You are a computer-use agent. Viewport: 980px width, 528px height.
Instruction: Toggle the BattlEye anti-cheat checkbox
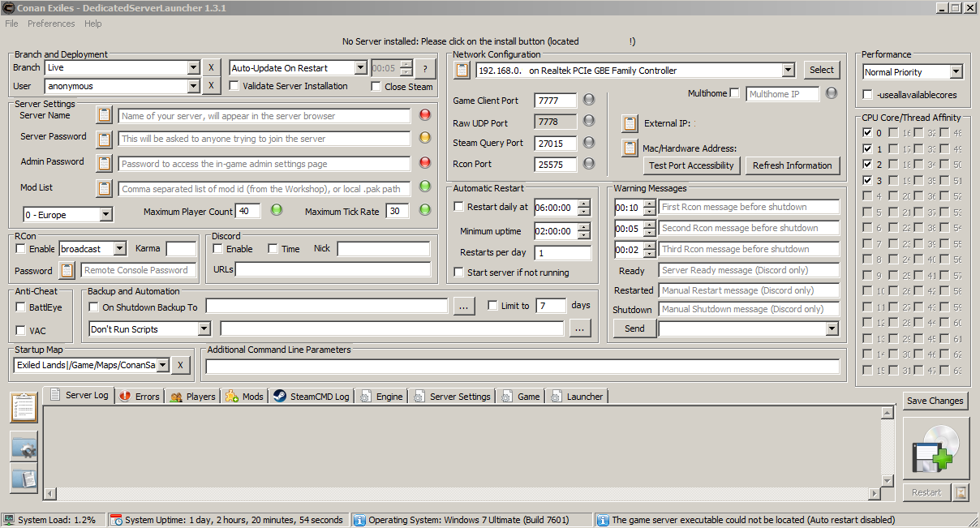click(21, 307)
